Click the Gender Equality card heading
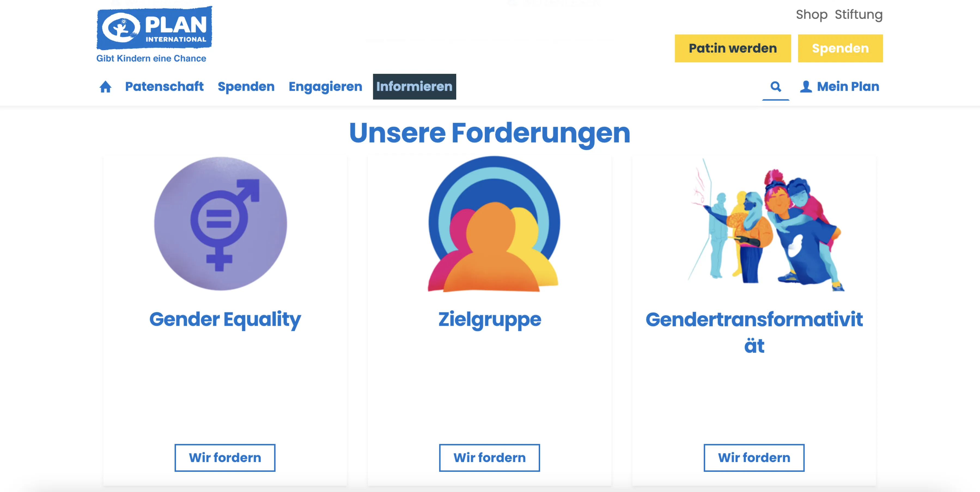 (x=225, y=320)
